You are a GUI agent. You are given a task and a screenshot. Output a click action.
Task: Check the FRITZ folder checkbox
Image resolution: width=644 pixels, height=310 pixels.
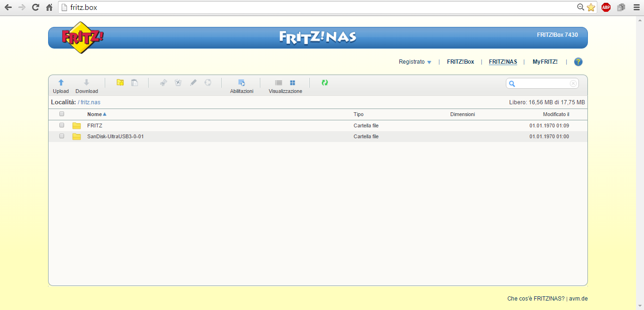point(62,125)
